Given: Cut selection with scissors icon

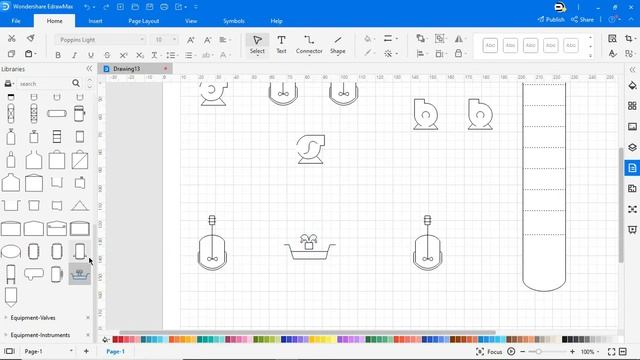Looking at the screenshot, I should coord(11,38).
